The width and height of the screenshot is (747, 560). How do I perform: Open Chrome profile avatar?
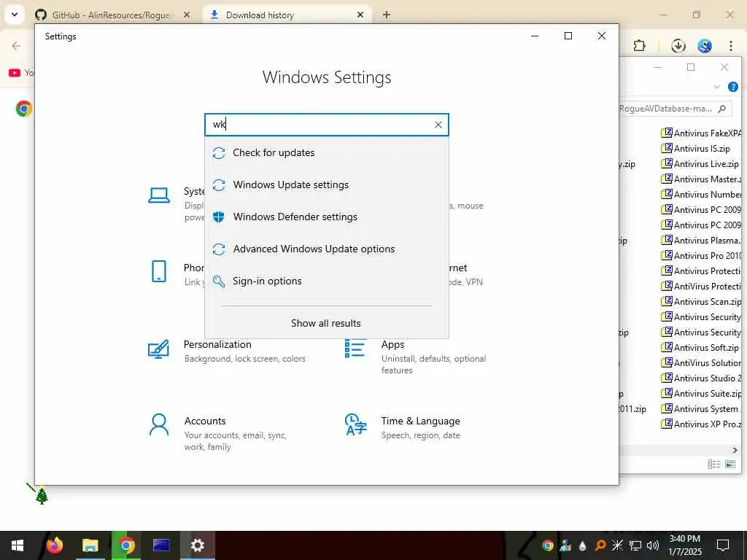point(704,46)
